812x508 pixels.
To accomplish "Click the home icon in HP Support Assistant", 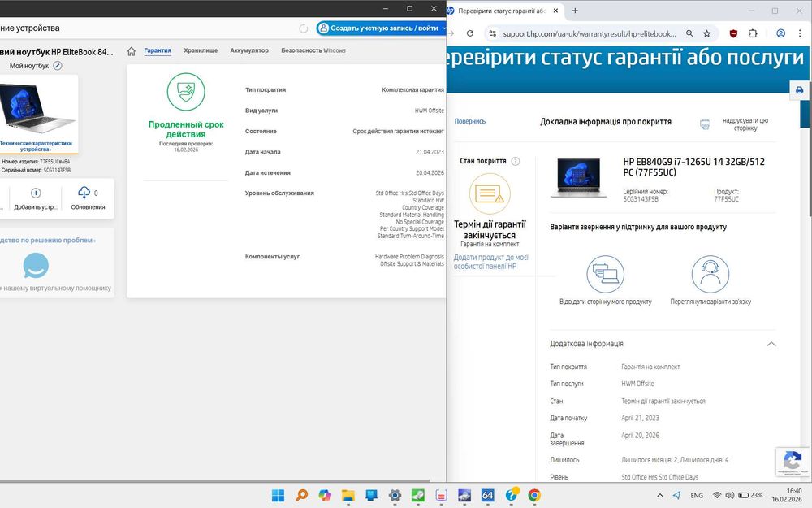I will pos(131,50).
